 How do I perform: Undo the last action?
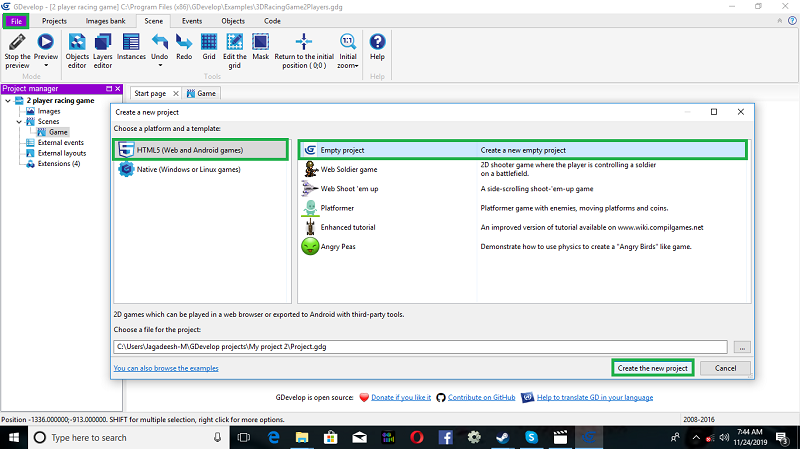tap(160, 47)
